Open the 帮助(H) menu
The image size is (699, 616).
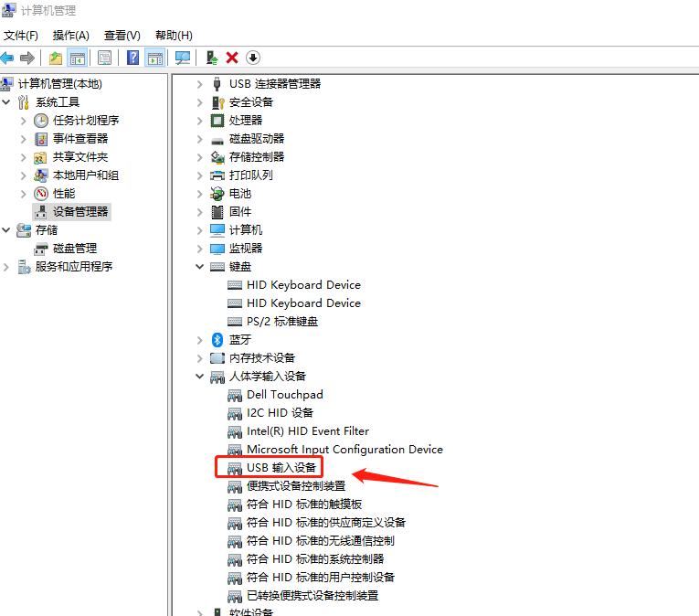tap(174, 36)
